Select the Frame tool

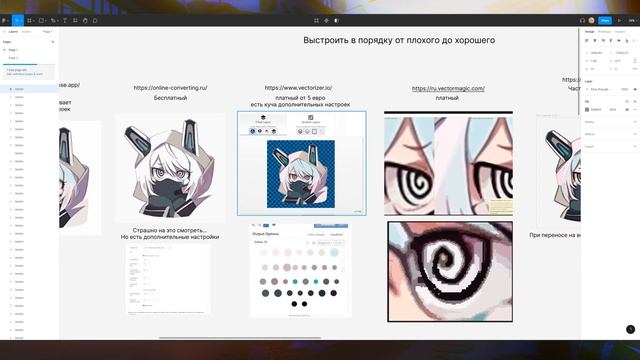point(29,20)
